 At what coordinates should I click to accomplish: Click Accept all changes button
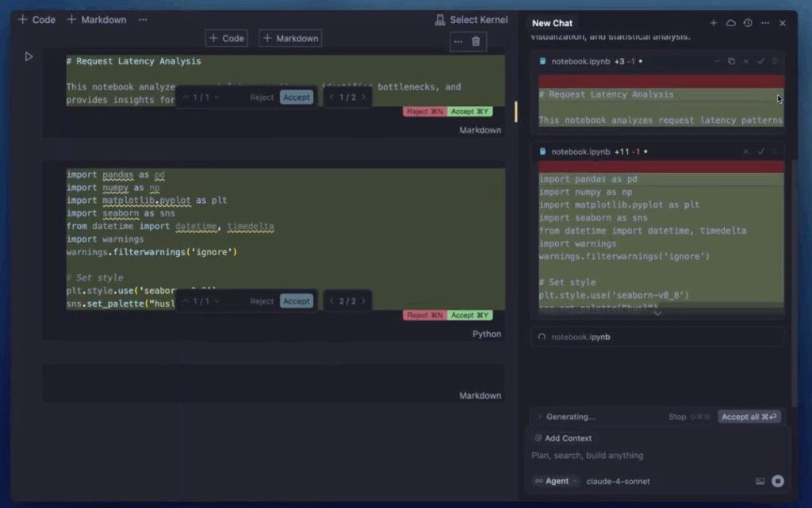click(749, 417)
